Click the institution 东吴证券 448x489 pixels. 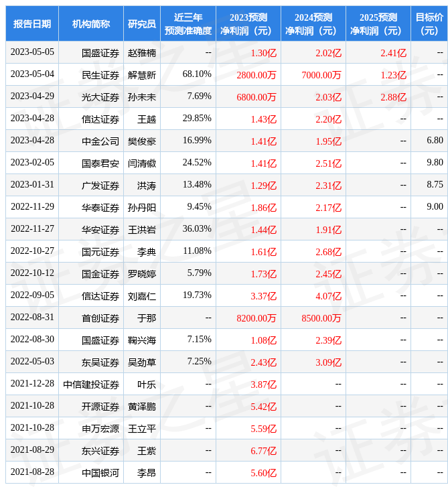coord(100,362)
